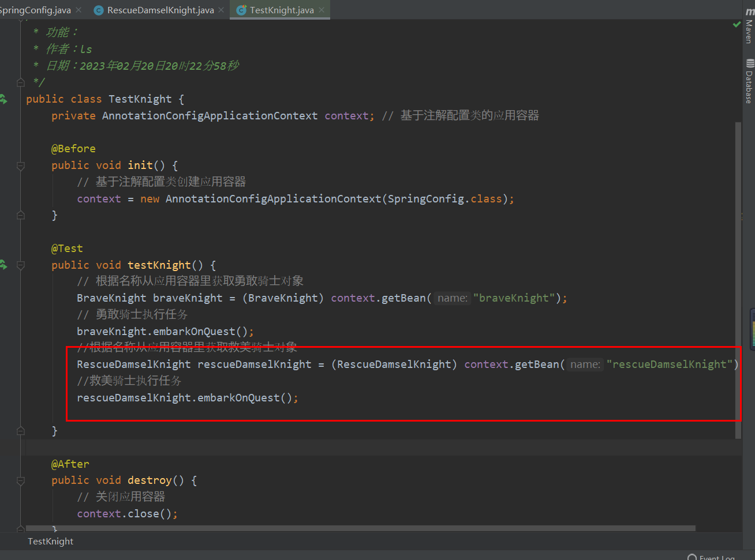
Task: Click the comment 勇敢骑士执行任务
Action: pos(132,315)
